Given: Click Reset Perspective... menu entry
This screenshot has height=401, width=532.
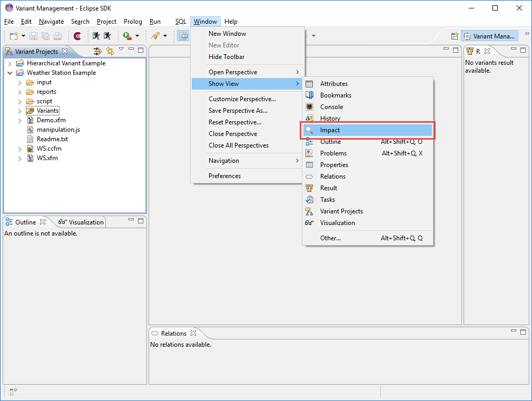Looking at the screenshot, I should tap(248, 122).
